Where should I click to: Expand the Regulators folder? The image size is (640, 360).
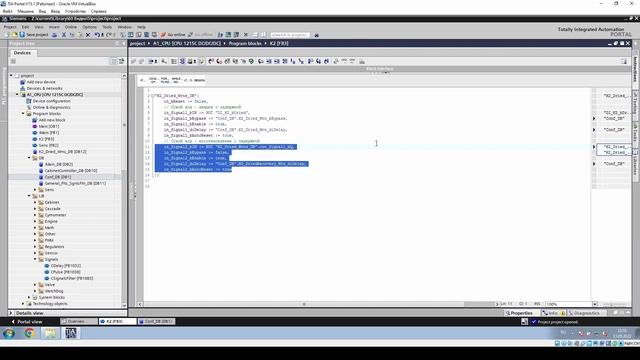tap(36, 247)
